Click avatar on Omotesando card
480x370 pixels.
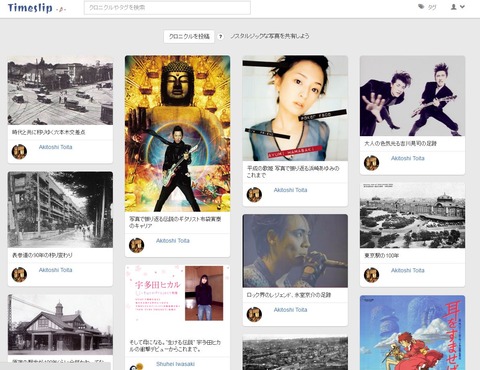[x=19, y=275]
